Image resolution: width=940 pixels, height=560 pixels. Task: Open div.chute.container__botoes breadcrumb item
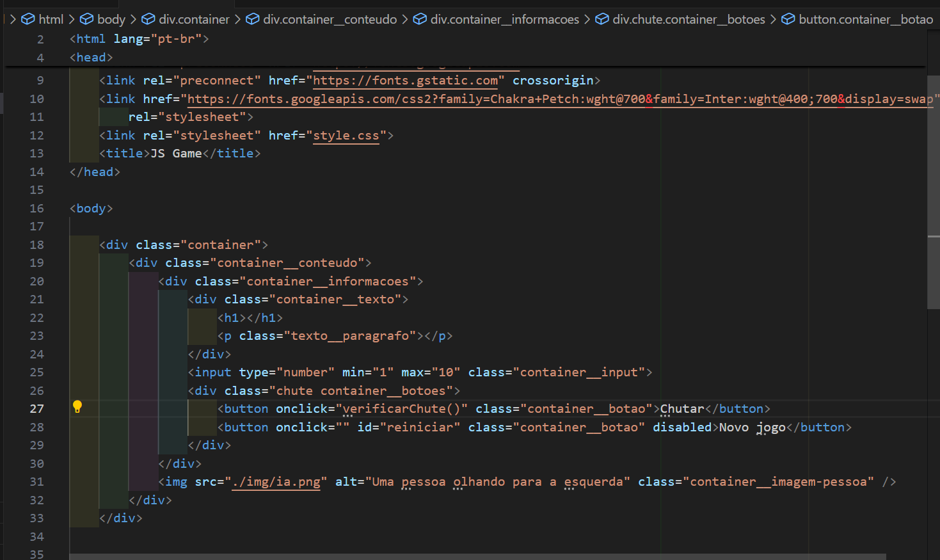coord(689,19)
